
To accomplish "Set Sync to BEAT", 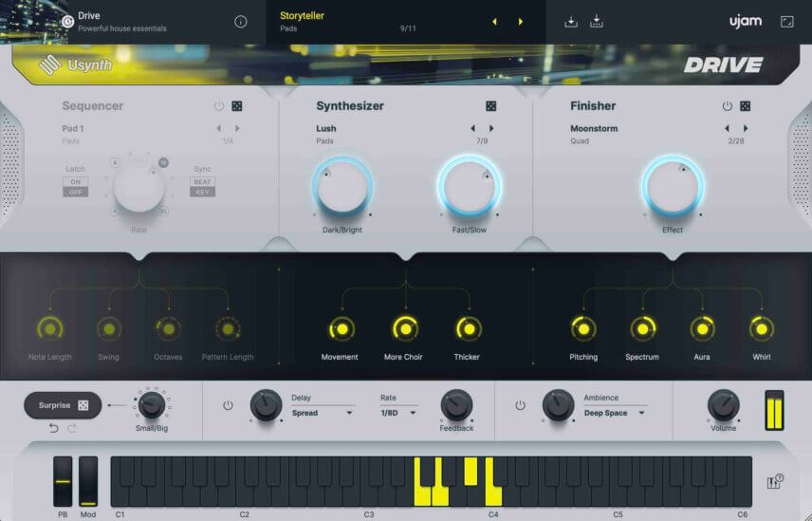I will click(x=202, y=182).
